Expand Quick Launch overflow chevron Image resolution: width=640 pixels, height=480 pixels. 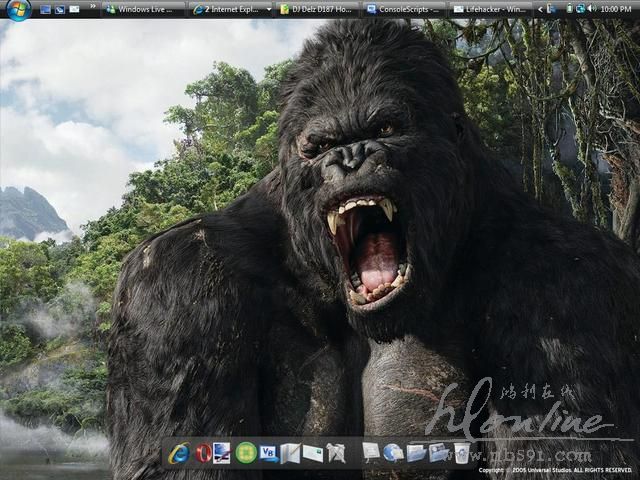coord(93,9)
